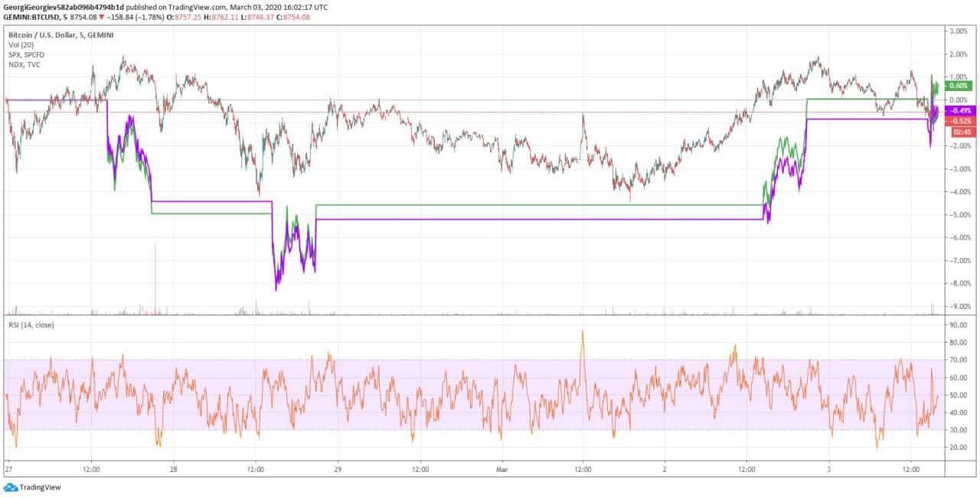
Task: Click the TradingView logo at bottom left
Action: click(x=32, y=487)
